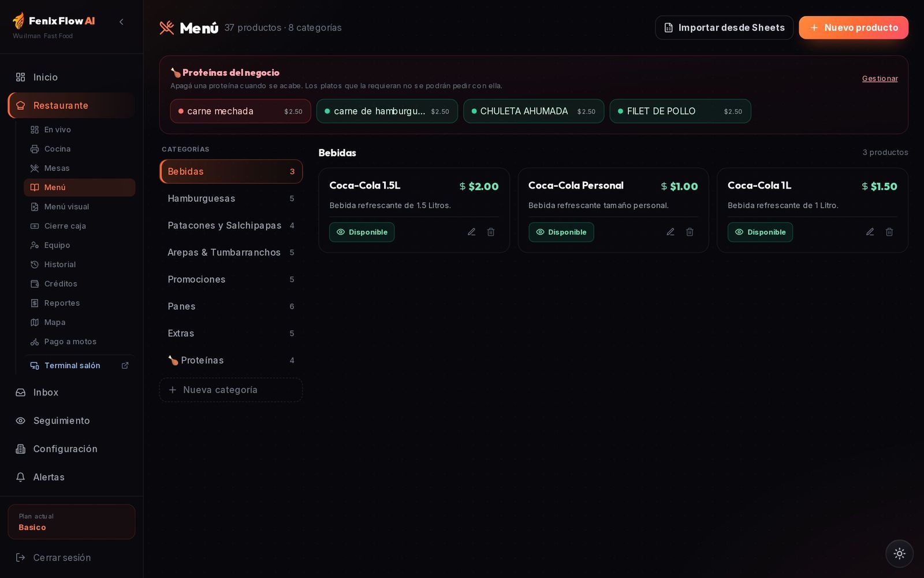Image resolution: width=924 pixels, height=578 pixels.
Task: Open Configuración settings
Action: click(72, 449)
